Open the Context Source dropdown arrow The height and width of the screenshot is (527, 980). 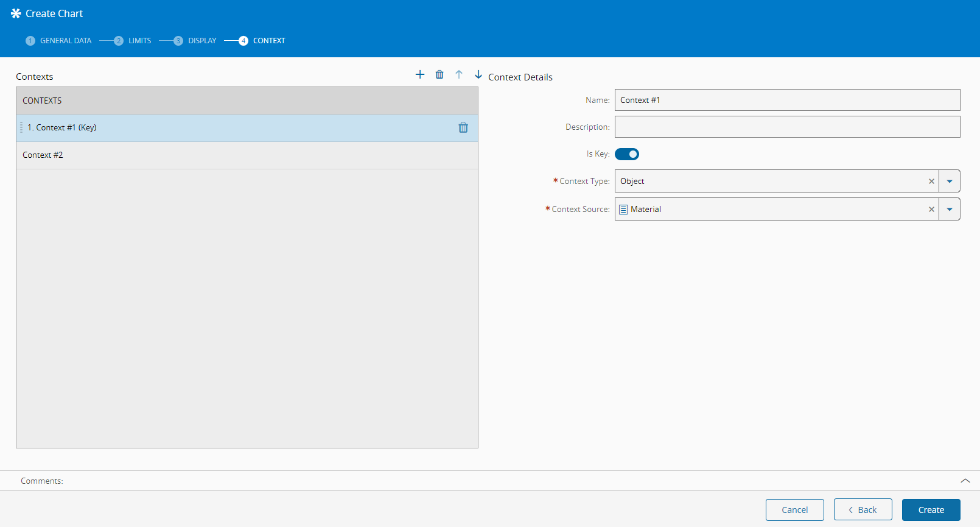coord(950,210)
